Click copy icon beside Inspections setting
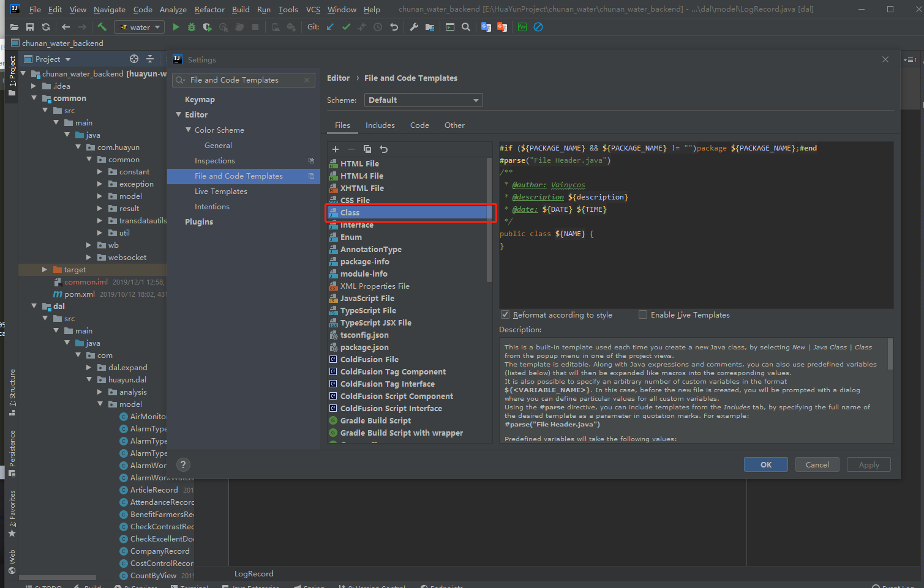Screen dimensions: 924x588 click(311, 161)
